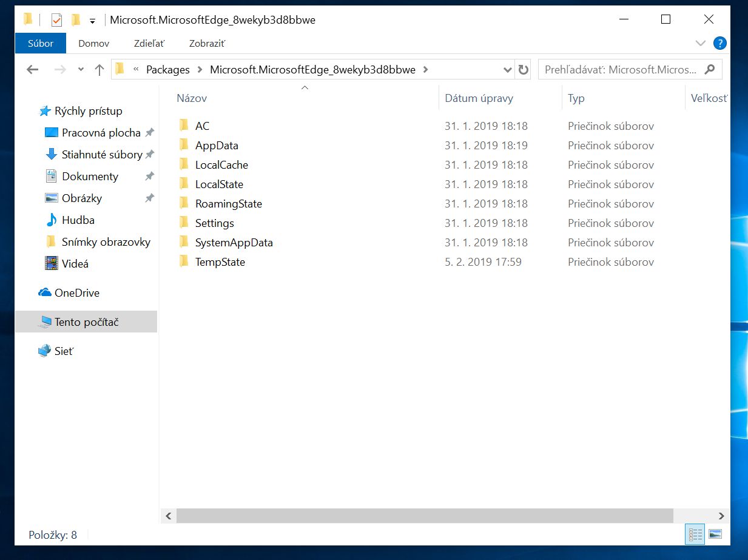Go back with the left arrow
748x560 pixels.
[33, 70]
